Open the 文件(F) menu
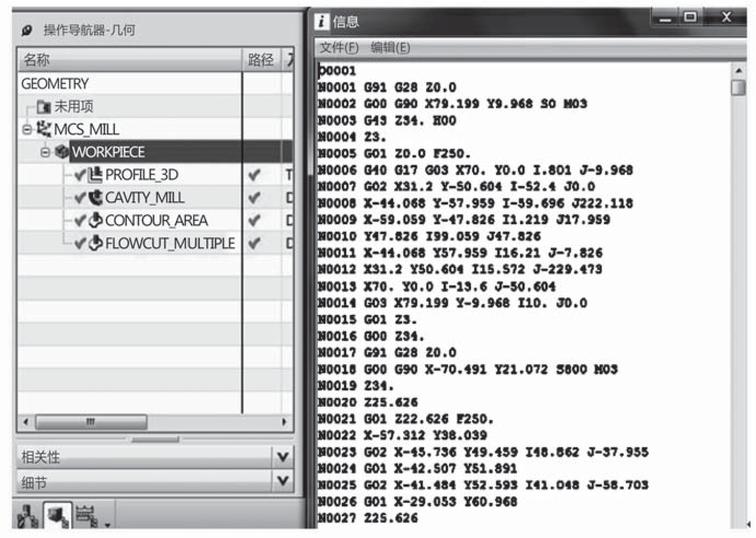The width and height of the screenshot is (756, 538). [x=339, y=48]
